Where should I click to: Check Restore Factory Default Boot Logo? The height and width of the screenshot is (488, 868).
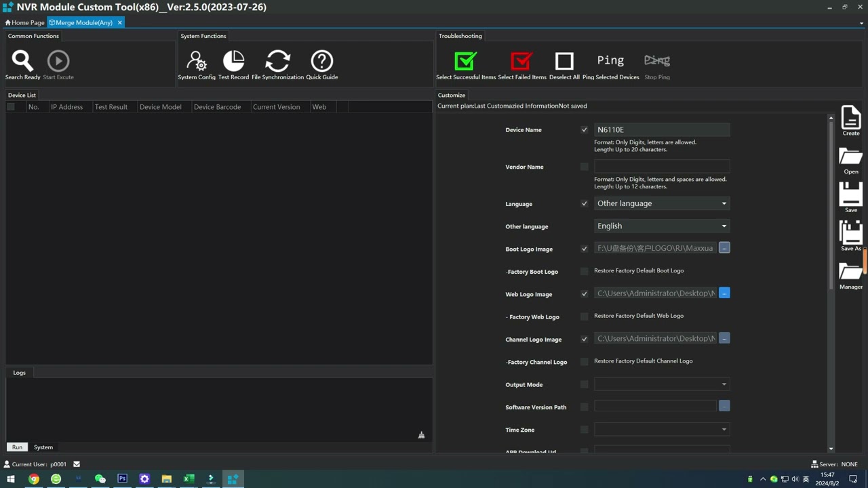click(584, 271)
